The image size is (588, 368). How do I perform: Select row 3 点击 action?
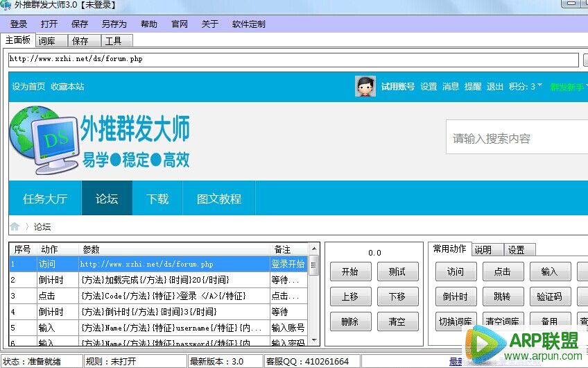(x=158, y=296)
